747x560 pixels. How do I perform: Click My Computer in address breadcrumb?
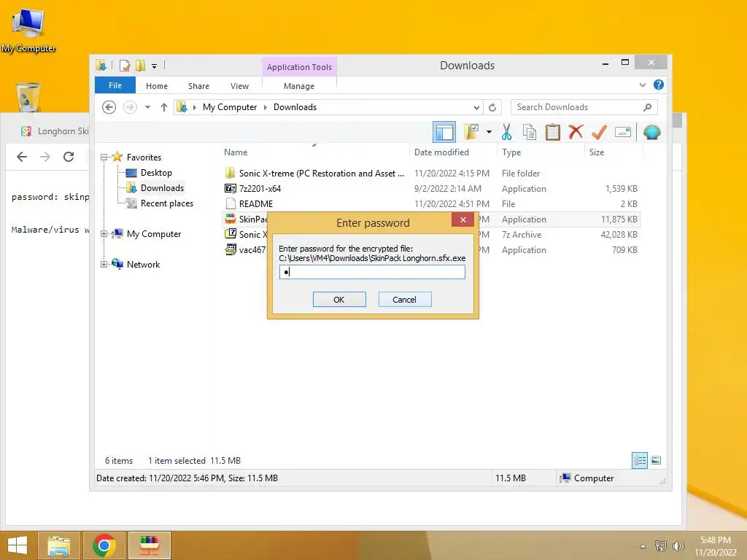tap(230, 107)
